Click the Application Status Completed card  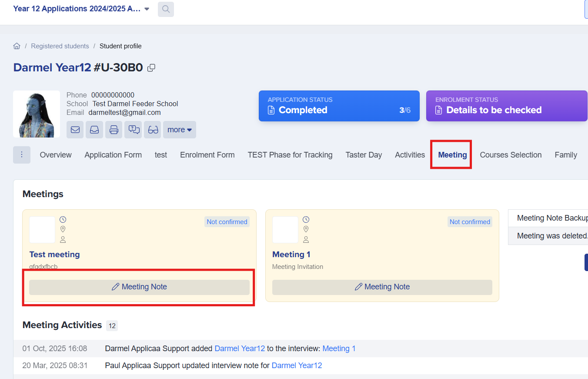point(339,106)
